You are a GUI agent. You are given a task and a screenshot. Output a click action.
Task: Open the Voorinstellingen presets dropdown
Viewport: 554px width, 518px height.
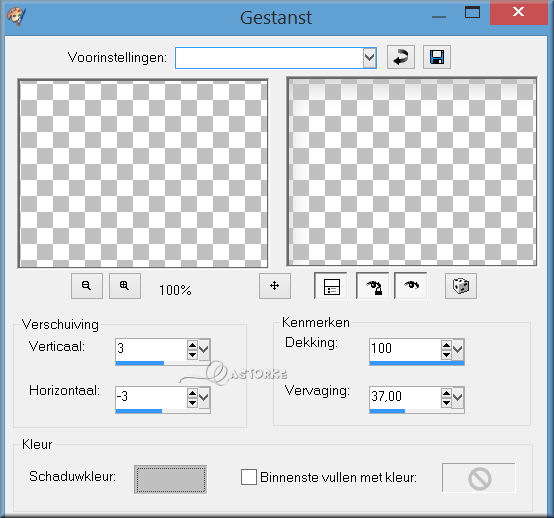[370, 58]
